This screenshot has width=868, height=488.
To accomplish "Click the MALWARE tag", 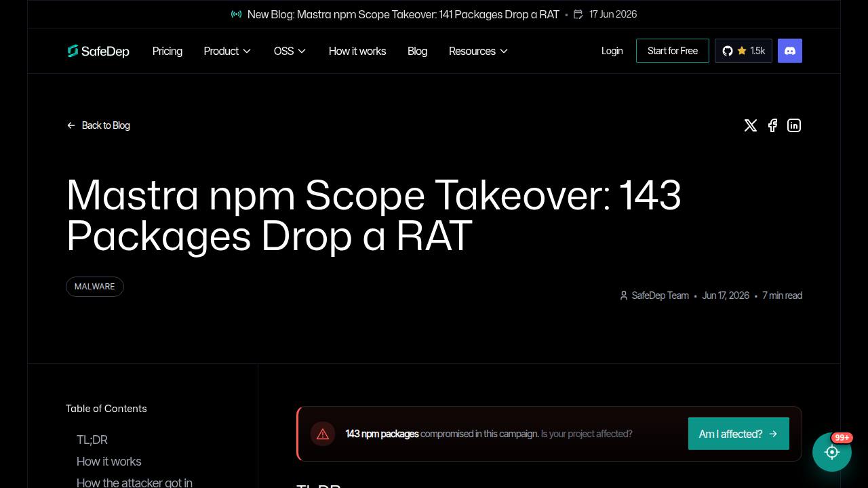I will point(95,287).
